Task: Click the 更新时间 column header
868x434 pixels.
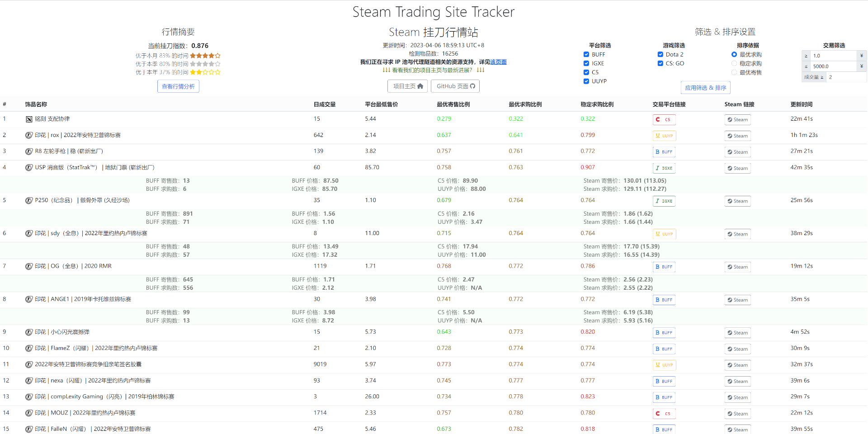Action: point(802,104)
